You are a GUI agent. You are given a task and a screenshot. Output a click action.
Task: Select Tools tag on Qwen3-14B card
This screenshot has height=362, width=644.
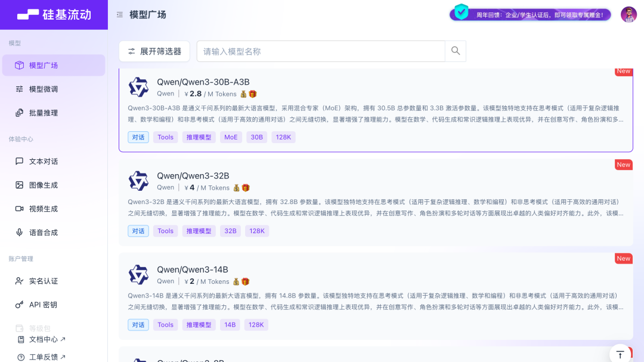(x=166, y=324)
